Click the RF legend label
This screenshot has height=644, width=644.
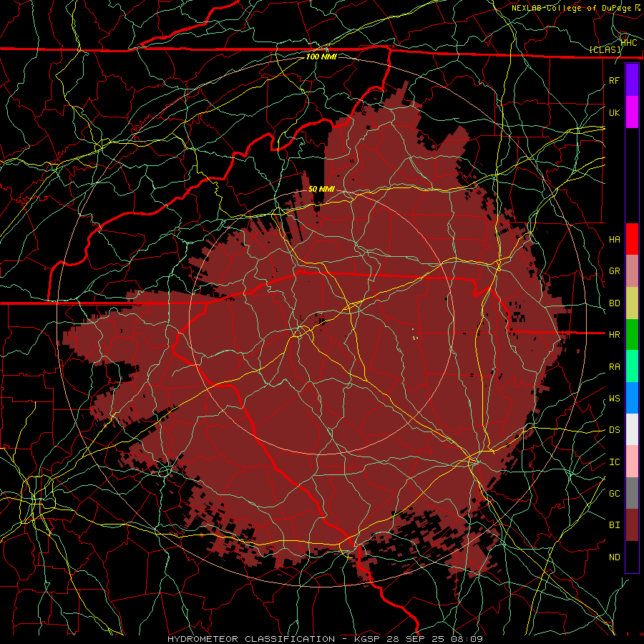click(614, 80)
